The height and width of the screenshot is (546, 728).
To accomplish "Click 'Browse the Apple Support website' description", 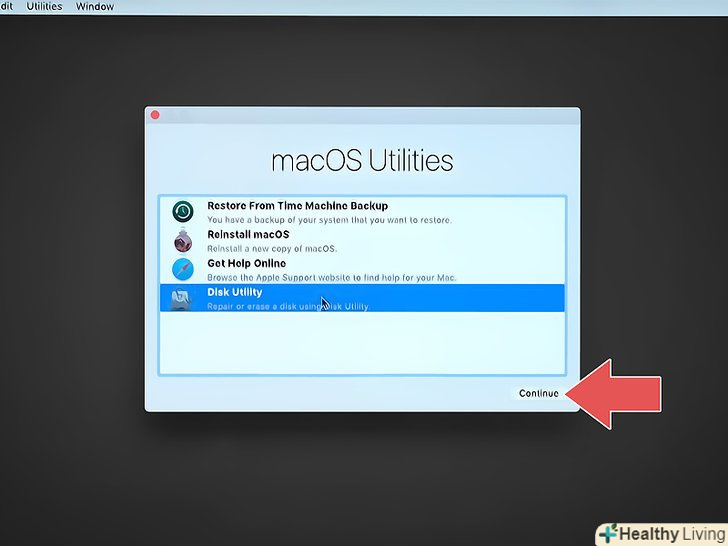I will [x=332, y=278].
